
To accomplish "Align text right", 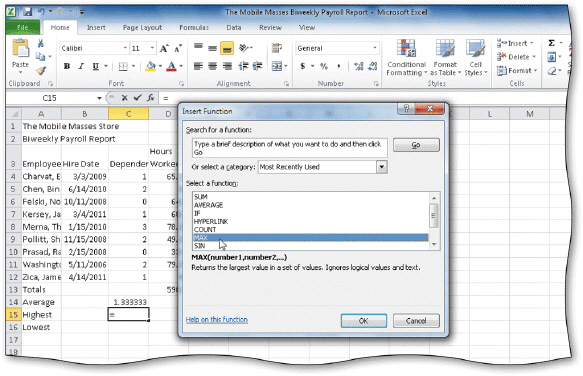I will coord(227,66).
